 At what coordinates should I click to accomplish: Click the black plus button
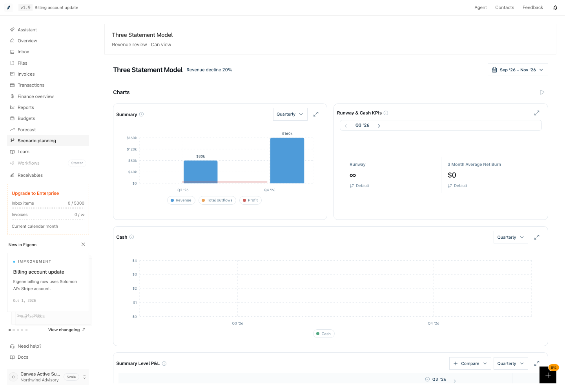(548, 375)
